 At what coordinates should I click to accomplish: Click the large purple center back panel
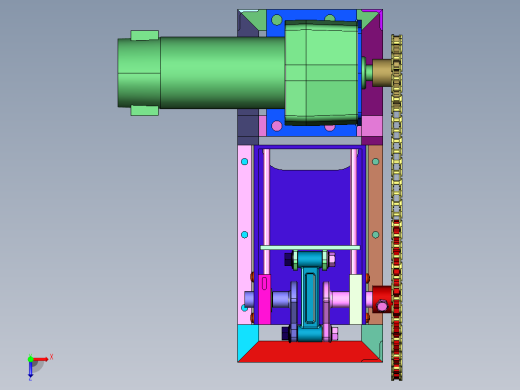click(x=310, y=207)
